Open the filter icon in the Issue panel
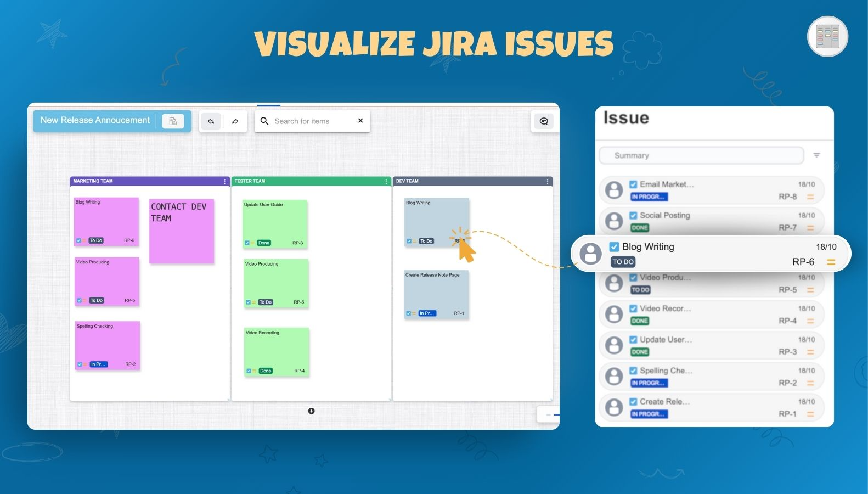 [816, 155]
